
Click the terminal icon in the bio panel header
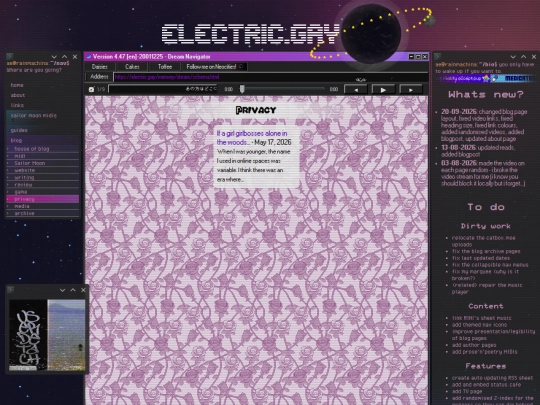tap(438, 56)
